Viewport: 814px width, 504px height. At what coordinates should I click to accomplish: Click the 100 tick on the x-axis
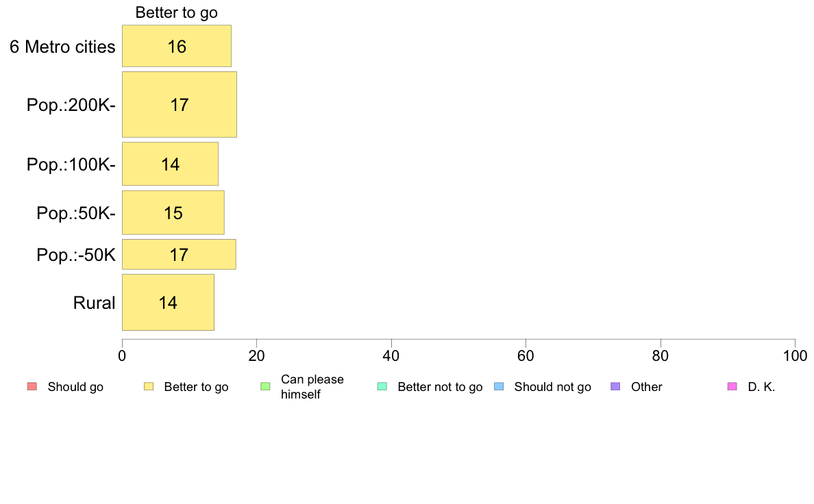[x=794, y=355]
